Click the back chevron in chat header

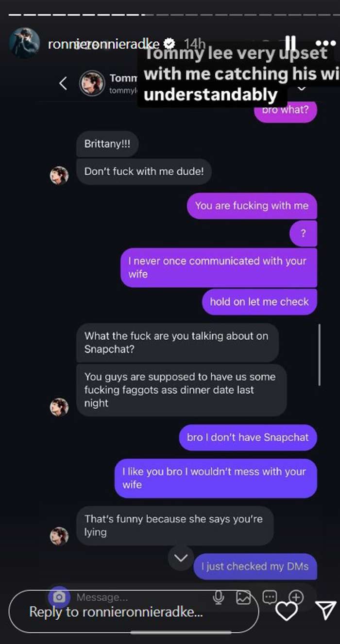pyautogui.click(x=63, y=83)
